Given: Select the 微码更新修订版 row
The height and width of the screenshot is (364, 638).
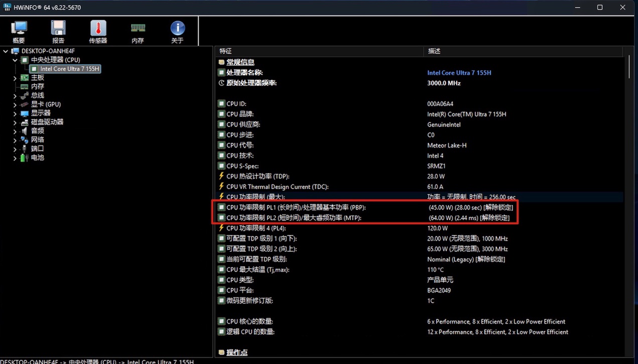Looking at the screenshot, I should pyautogui.click(x=420, y=301).
